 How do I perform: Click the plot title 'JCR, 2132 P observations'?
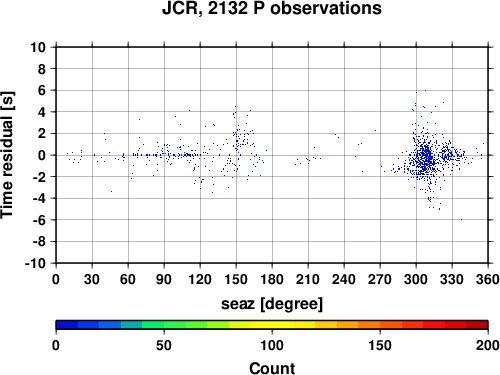[x=272, y=8]
